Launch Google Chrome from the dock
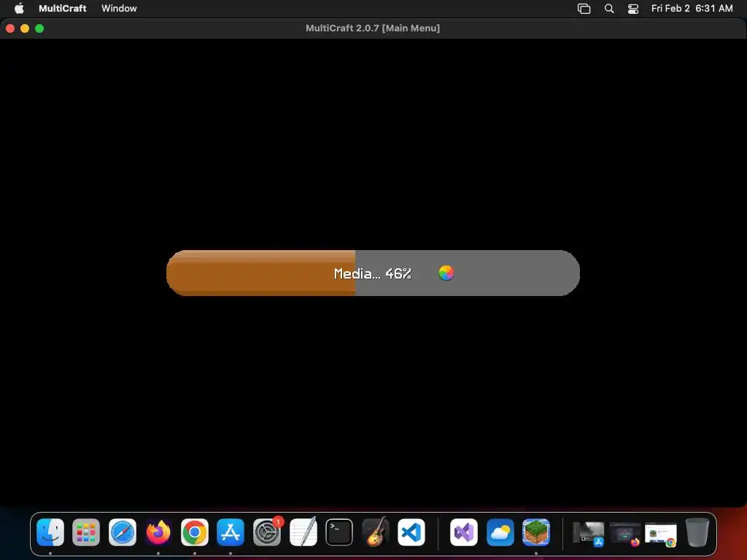Viewport: 747px width, 560px height. click(194, 532)
